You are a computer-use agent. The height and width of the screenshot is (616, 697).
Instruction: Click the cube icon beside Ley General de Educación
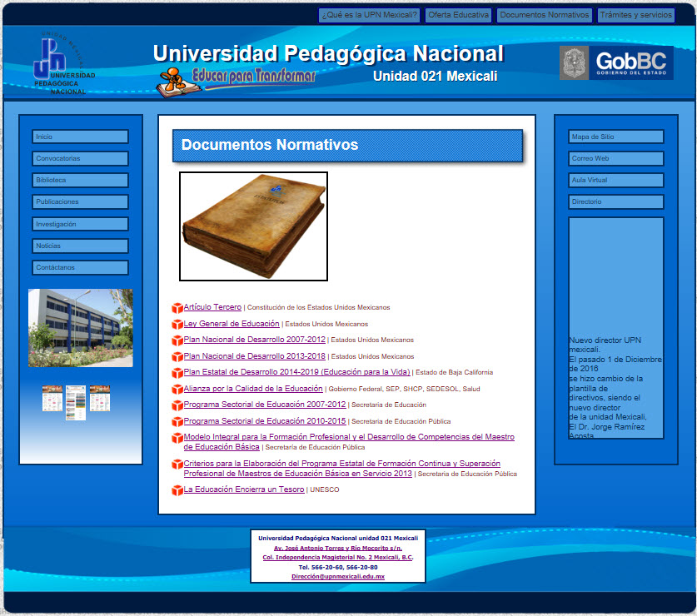(177, 324)
